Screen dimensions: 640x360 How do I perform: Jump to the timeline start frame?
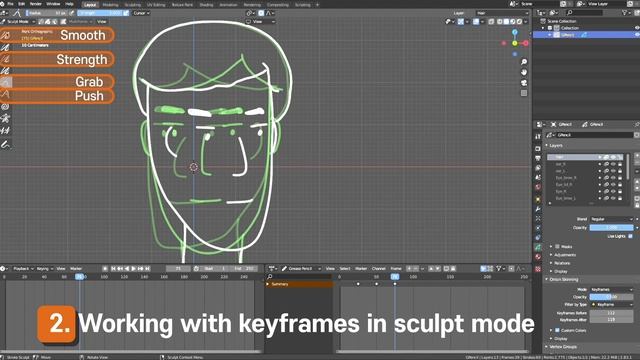point(113,269)
